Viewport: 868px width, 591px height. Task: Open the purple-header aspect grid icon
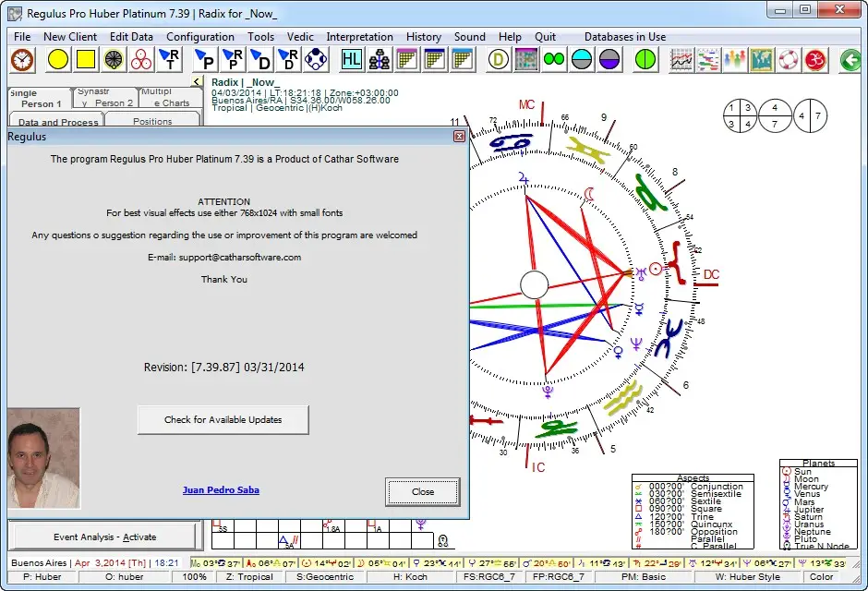tap(407, 60)
